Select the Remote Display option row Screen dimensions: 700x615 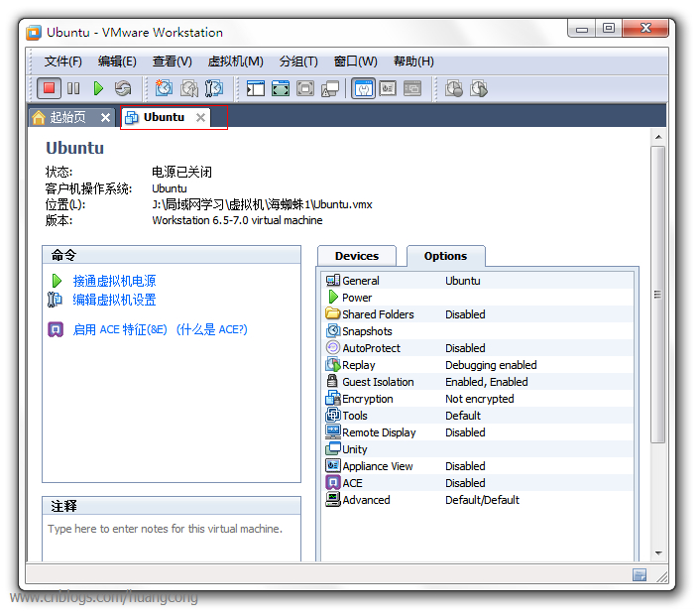click(479, 432)
